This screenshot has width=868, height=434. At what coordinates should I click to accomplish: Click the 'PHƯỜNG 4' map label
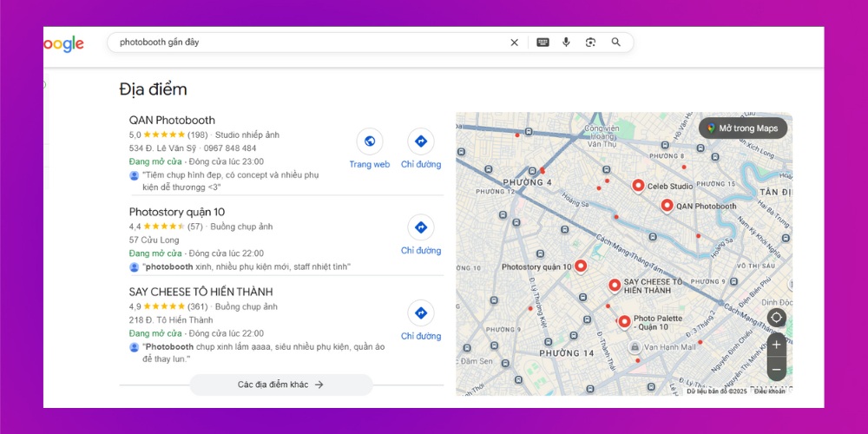point(528,182)
